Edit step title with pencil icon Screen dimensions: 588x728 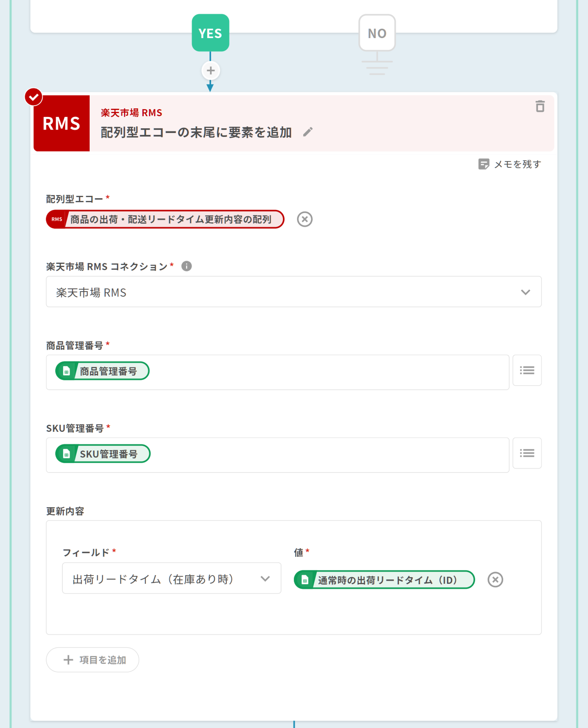pyautogui.click(x=308, y=132)
